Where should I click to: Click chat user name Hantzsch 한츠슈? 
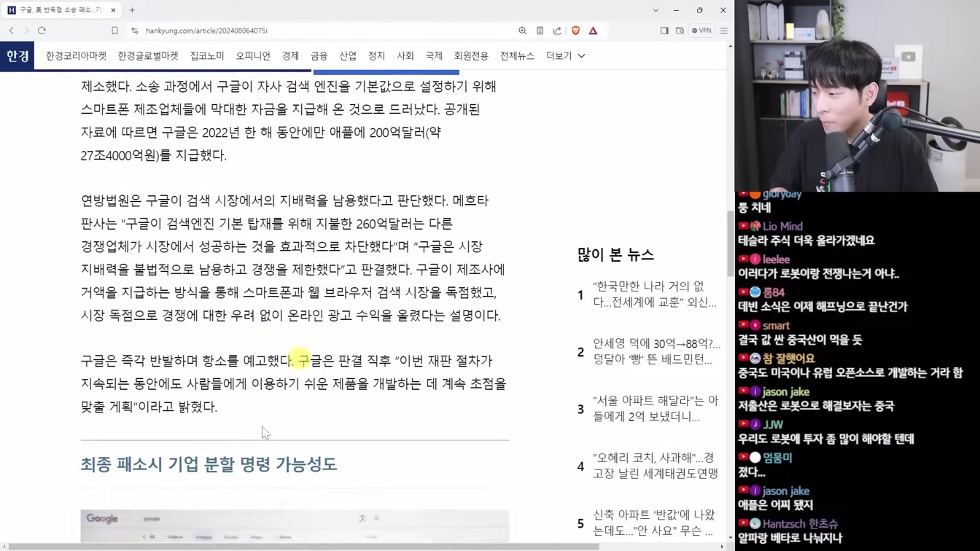pyautogui.click(x=800, y=524)
